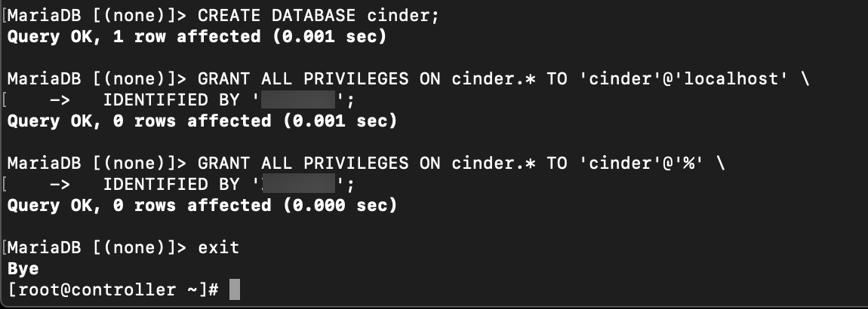Click the trailing backslash after 'localhost'

(804, 79)
